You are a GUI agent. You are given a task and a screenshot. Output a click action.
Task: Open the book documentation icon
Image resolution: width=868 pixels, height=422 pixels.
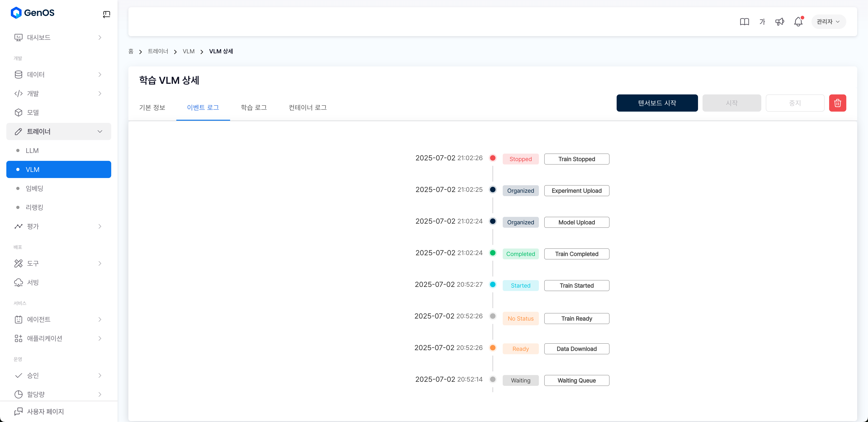[x=744, y=22]
